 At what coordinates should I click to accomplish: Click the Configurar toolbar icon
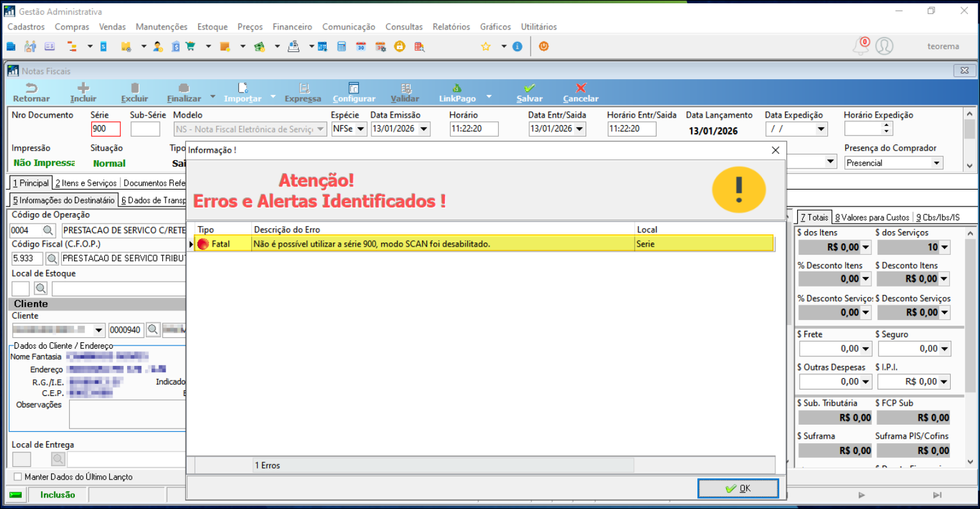point(354,89)
